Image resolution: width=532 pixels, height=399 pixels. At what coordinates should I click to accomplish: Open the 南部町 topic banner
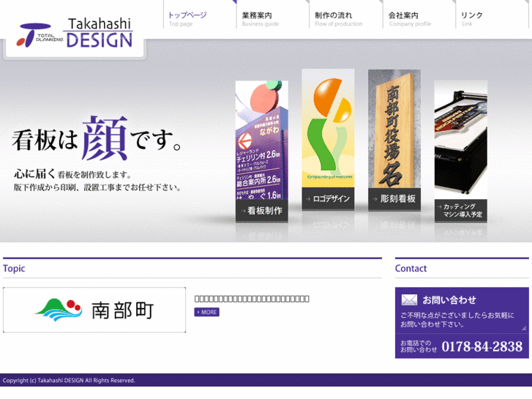94,310
